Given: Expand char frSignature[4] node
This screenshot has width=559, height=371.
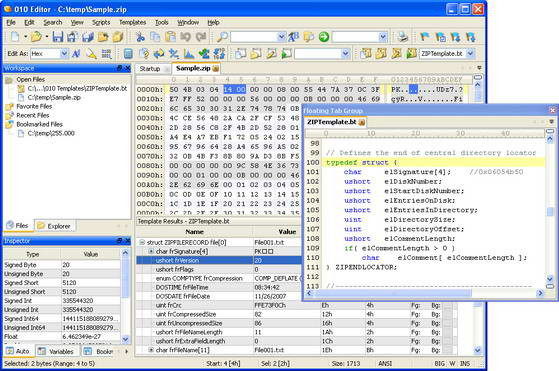Looking at the screenshot, I should click(151, 251).
